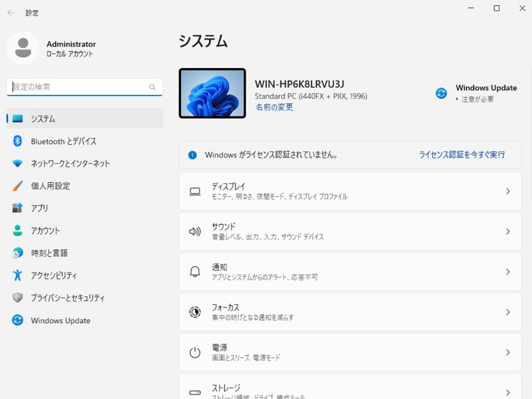Maximize the 設定 window

pyautogui.click(x=497, y=8)
